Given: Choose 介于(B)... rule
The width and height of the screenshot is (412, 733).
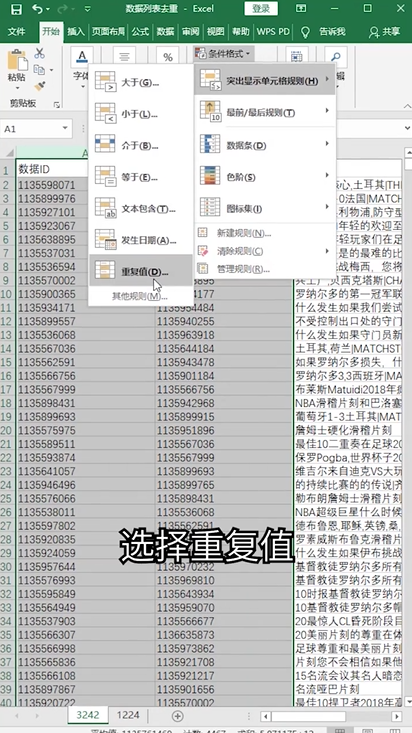Looking at the screenshot, I should pyautogui.click(x=140, y=145).
